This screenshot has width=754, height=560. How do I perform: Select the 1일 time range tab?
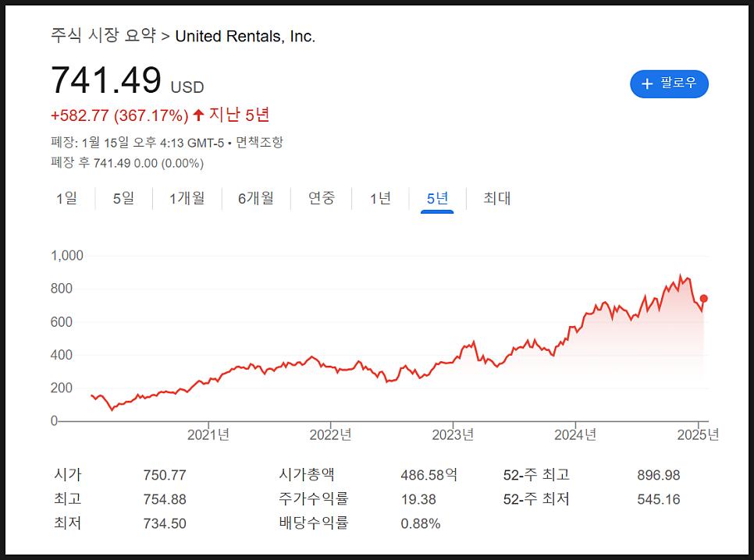pos(66,198)
